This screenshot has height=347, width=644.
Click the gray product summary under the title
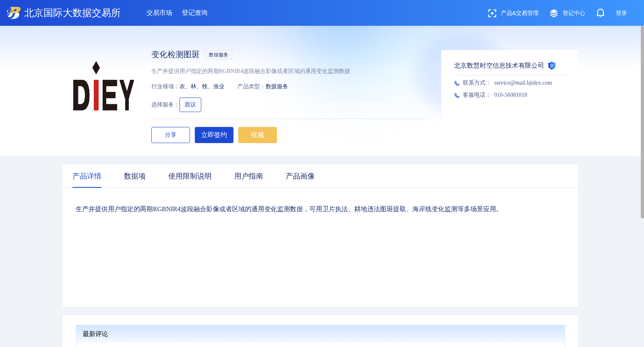[251, 71]
